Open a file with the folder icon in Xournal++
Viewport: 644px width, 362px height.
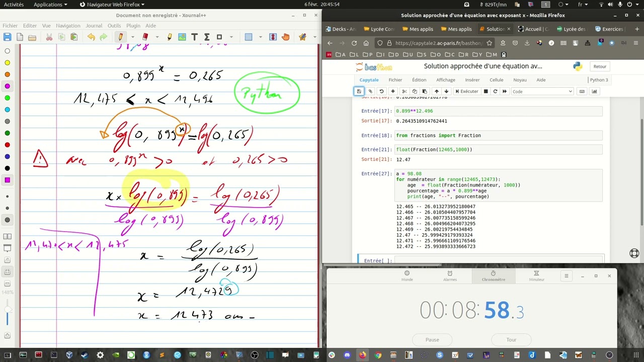tap(32, 37)
